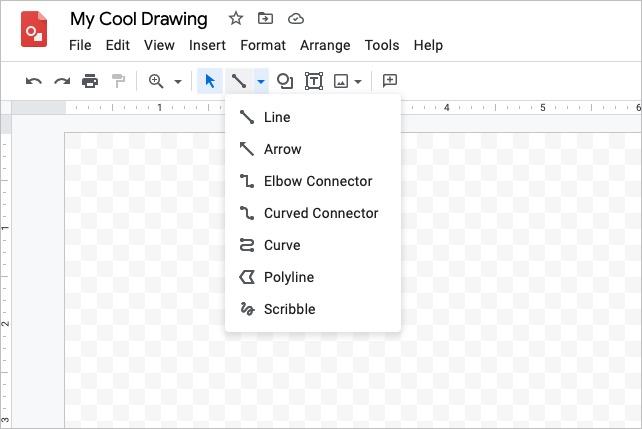This screenshot has width=642, height=429.
Task: Add a comment with the plus icon
Action: pos(389,80)
